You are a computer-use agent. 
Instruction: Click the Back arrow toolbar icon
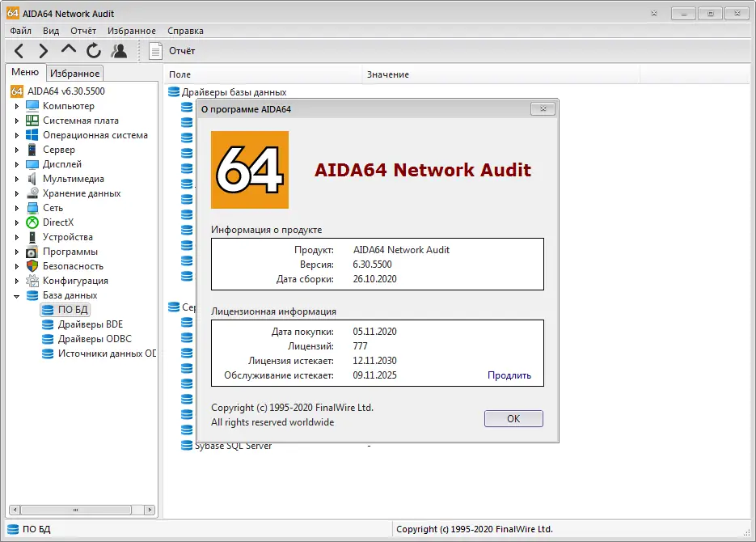click(19, 51)
